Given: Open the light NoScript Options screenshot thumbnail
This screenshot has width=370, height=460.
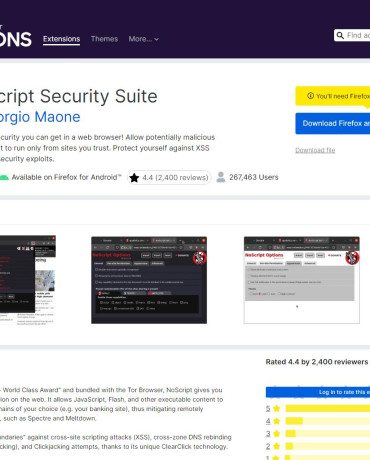Looking at the screenshot, I should click(302, 280).
